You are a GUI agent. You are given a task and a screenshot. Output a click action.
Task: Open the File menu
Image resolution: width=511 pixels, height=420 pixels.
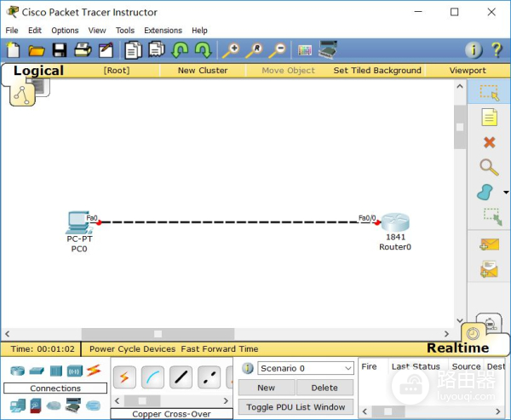[12, 31]
